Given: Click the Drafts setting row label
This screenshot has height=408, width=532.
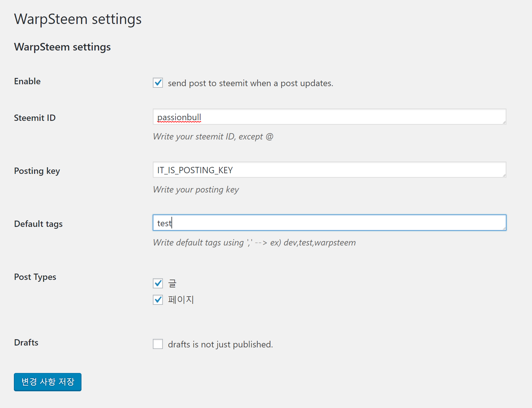Looking at the screenshot, I should pos(26,343).
